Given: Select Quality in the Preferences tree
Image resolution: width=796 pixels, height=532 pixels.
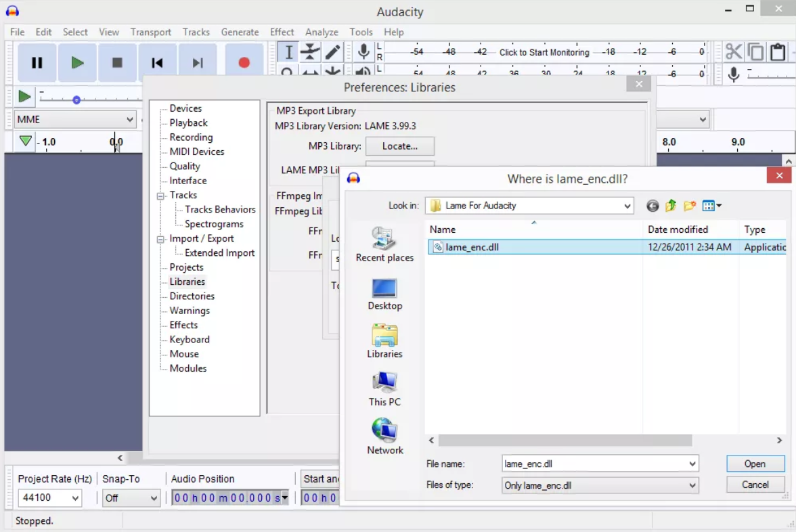Looking at the screenshot, I should (185, 167).
